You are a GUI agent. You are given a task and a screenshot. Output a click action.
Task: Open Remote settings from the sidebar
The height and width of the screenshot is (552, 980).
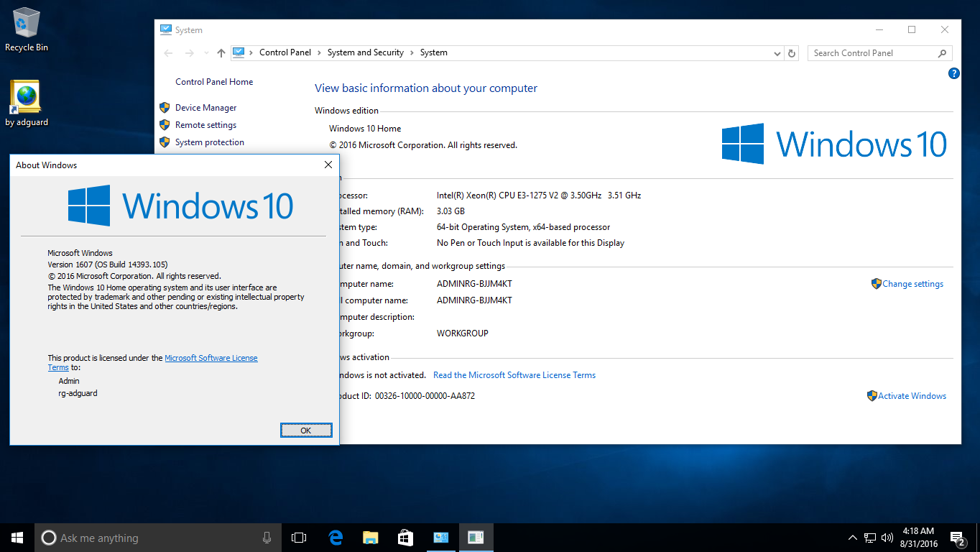pos(206,125)
